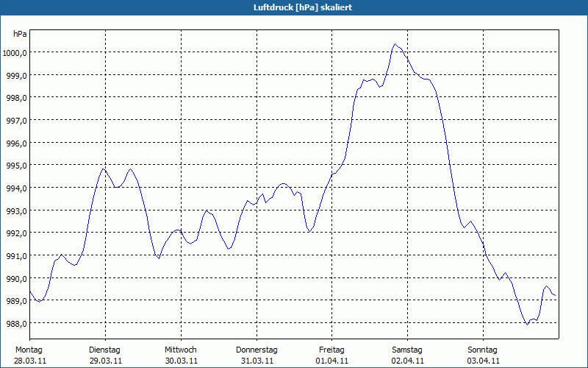Click the '28.03.11' date label
Screen dimensions: 588x368
pos(30,361)
